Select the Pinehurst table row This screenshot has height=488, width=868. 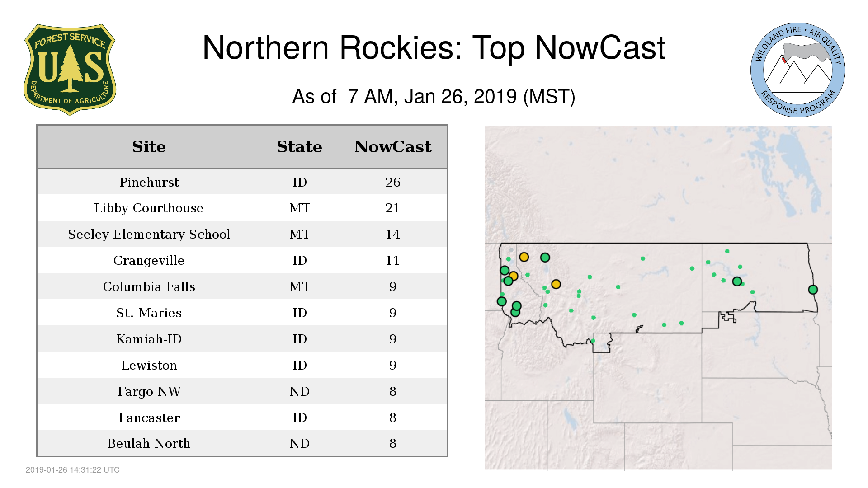(149, 182)
